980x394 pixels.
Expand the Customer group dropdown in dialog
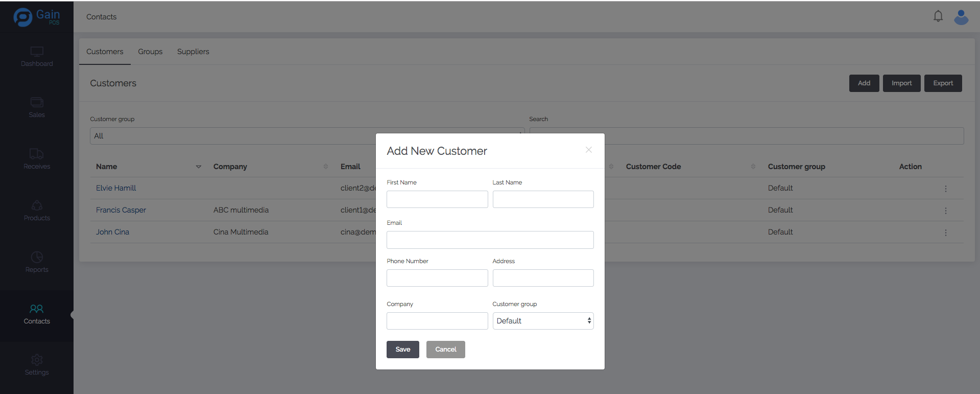(542, 321)
